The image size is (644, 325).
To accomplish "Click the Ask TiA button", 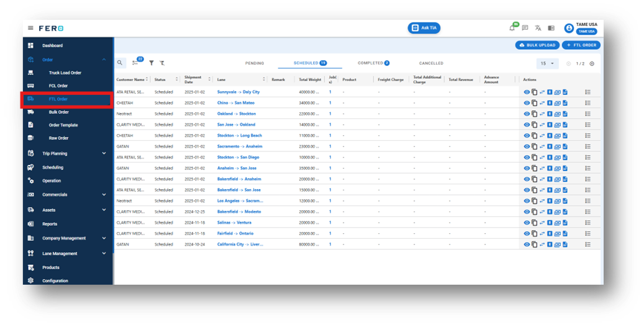I will tap(424, 28).
